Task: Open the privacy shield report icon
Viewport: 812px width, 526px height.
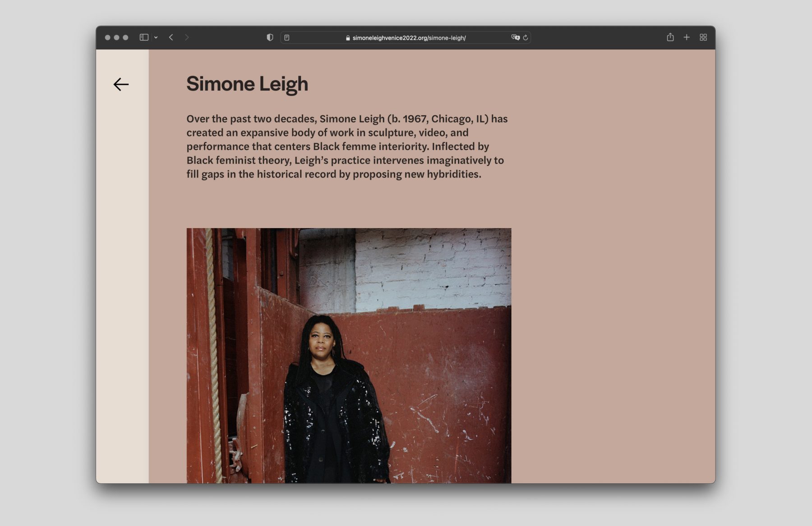Action: click(270, 37)
